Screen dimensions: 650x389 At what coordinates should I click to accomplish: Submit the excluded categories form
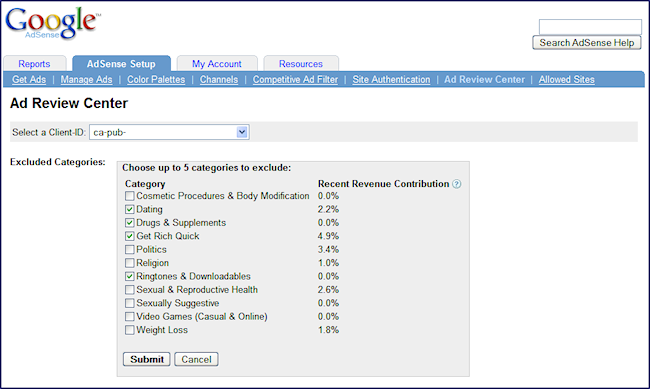tap(147, 359)
